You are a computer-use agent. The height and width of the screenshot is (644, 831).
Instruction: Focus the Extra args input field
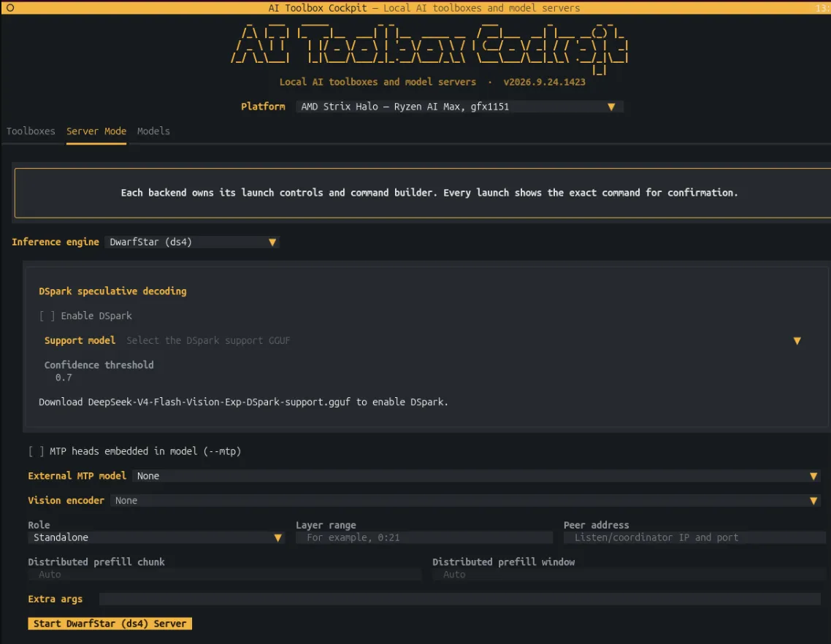[x=459, y=599]
